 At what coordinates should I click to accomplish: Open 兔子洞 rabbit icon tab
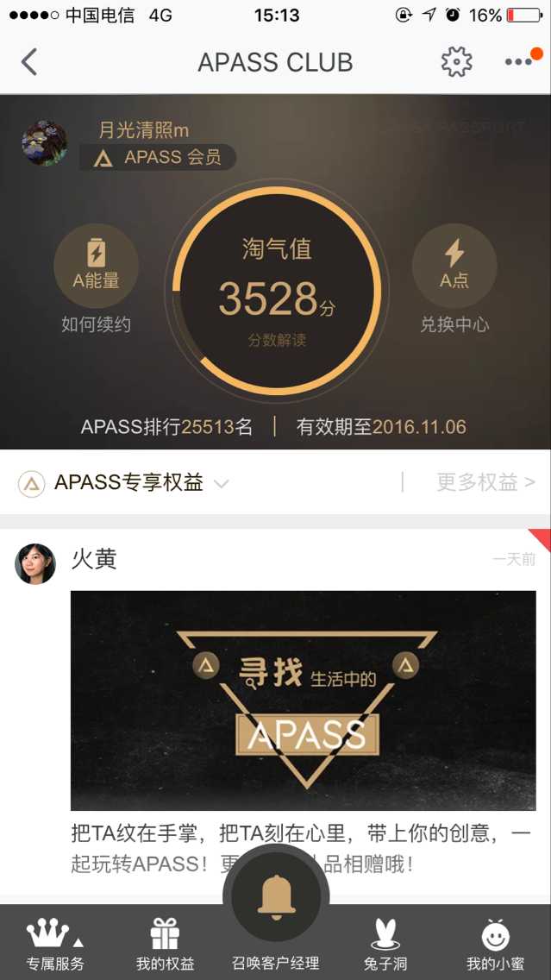point(385,945)
